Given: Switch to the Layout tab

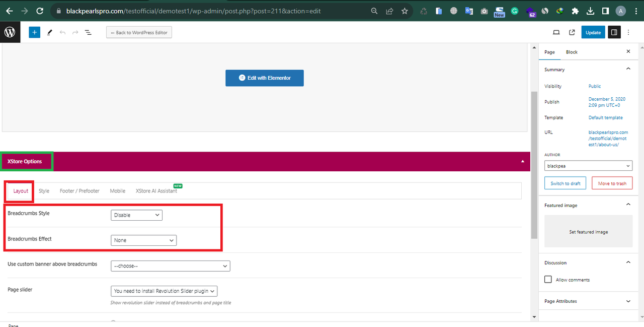Looking at the screenshot, I should (x=21, y=191).
